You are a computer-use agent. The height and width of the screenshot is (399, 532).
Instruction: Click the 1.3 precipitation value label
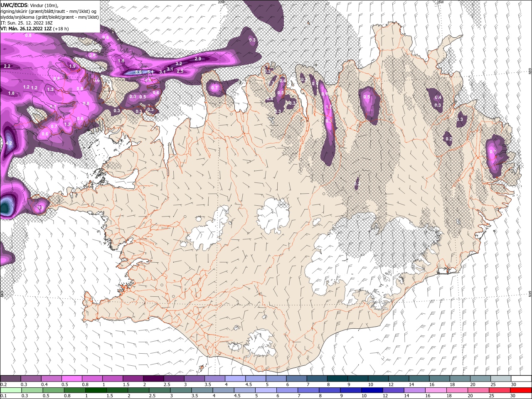pos(50,89)
